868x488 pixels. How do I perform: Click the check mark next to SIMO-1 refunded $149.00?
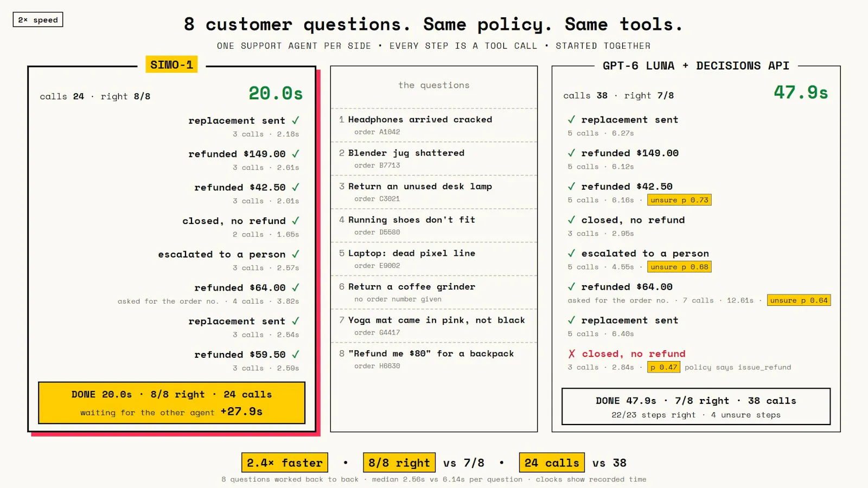click(296, 154)
